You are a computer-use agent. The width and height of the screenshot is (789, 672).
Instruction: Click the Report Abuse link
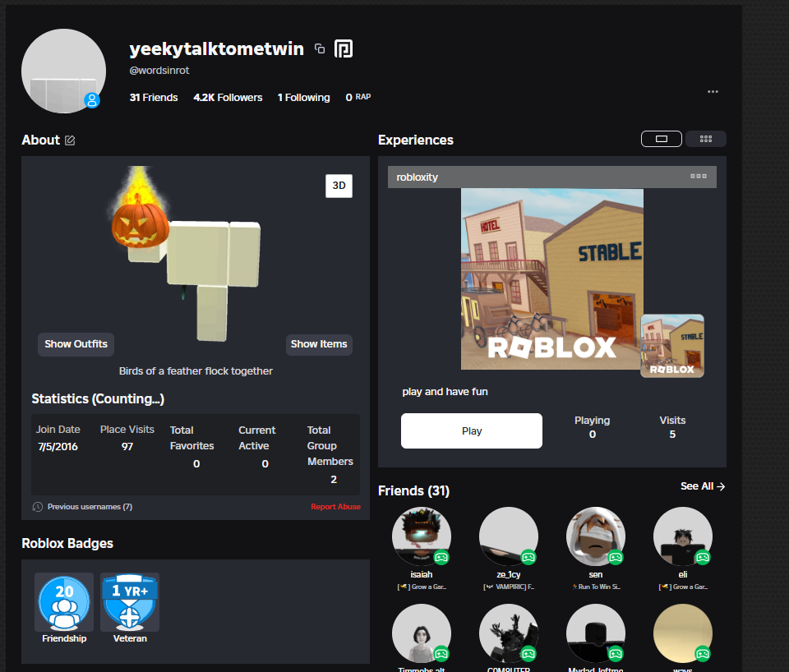point(335,506)
